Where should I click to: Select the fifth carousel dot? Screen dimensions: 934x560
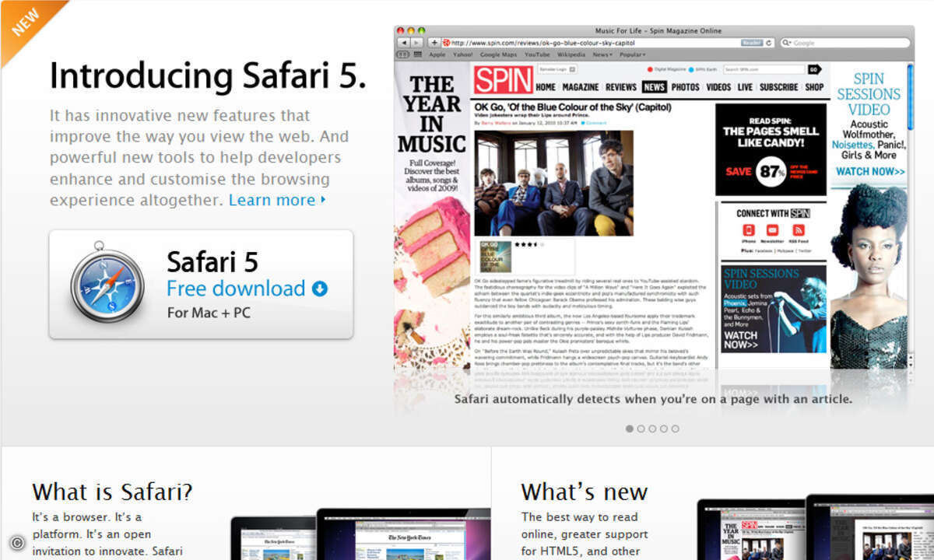[675, 429]
